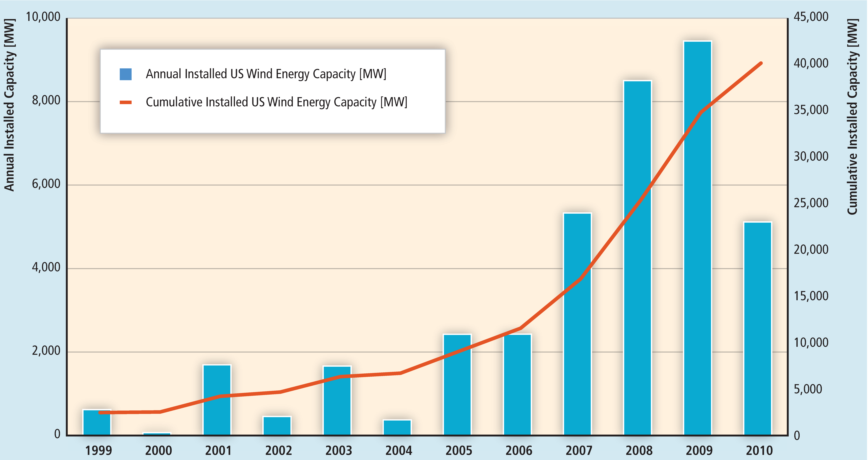Viewport: 868px width, 460px height.
Task: Select the 2004 annual capacity bar
Action: pos(397,427)
